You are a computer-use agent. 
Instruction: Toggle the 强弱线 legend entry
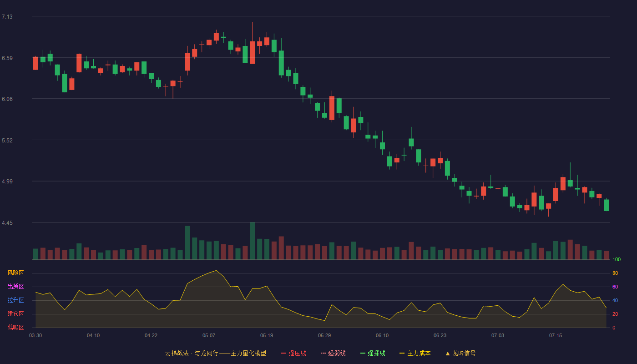(x=333, y=353)
